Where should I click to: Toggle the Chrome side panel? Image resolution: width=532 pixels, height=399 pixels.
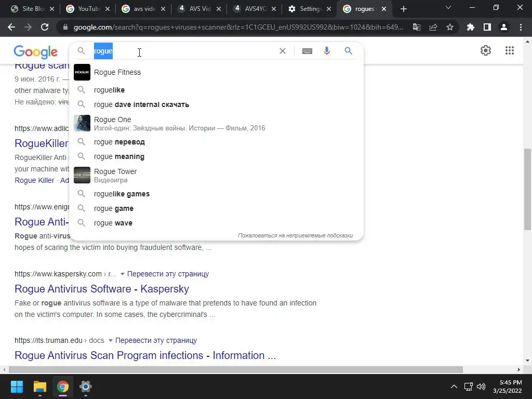coord(487,27)
